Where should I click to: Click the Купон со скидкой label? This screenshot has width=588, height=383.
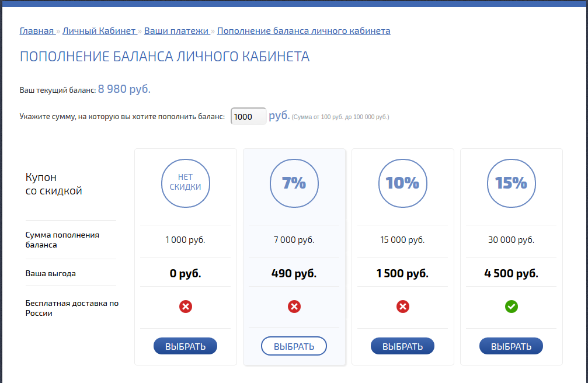point(54,184)
